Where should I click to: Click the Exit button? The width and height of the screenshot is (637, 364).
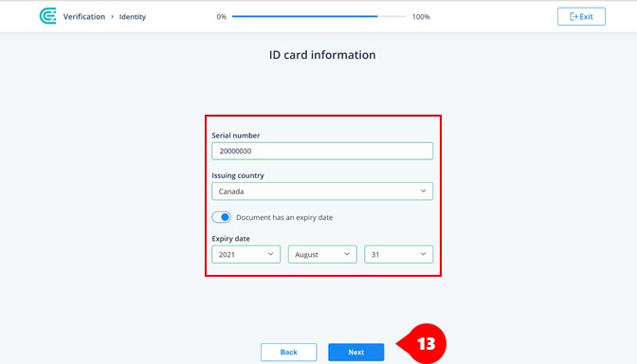click(x=581, y=16)
